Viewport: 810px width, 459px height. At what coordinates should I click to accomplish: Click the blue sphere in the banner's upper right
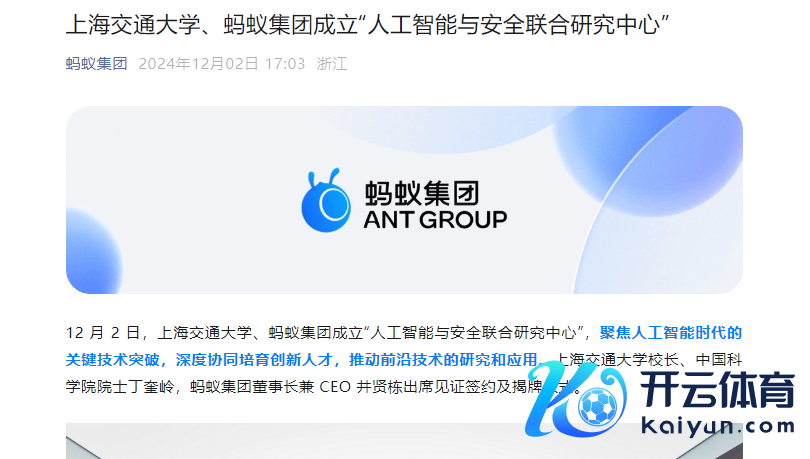(648, 160)
